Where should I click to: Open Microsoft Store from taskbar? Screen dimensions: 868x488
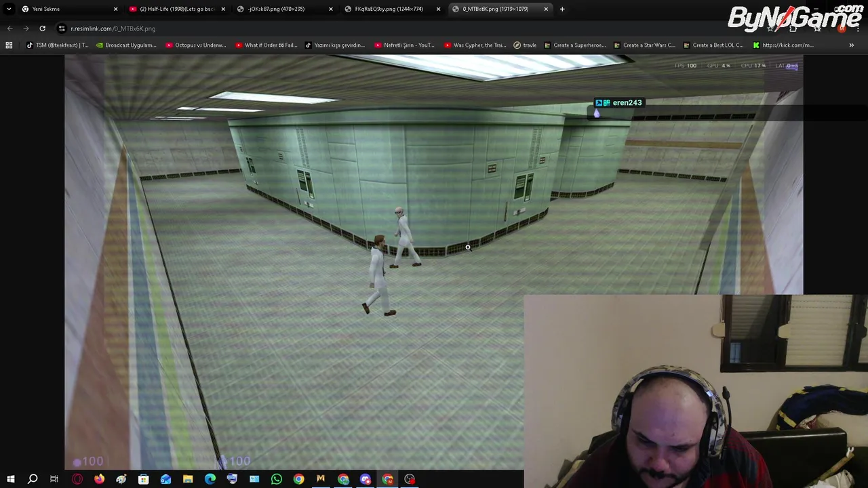coord(144,479)
